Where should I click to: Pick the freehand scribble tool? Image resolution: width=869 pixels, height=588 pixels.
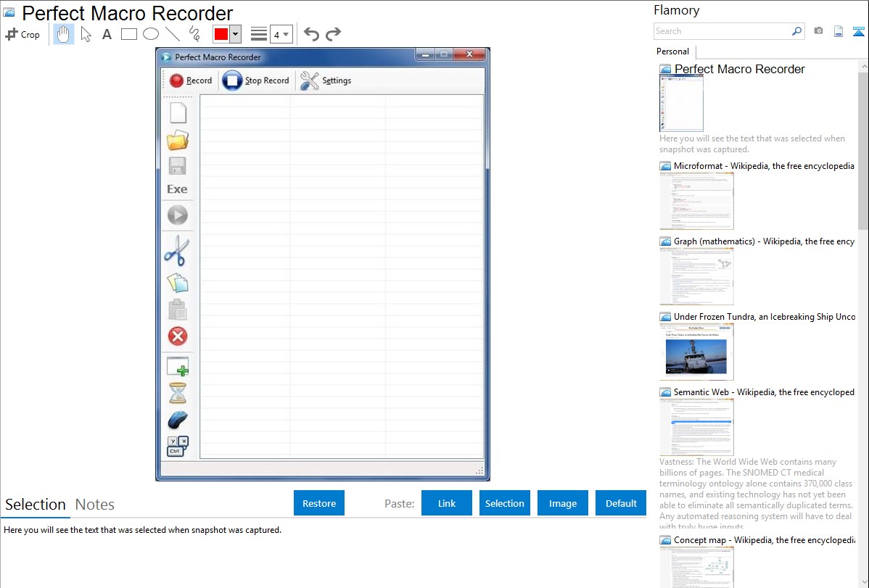(194, 34)
